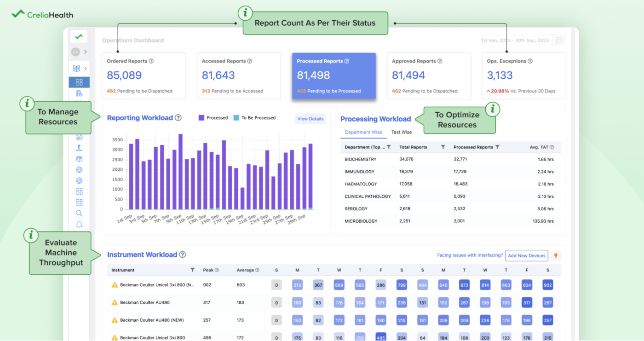Select the Accessed Reports card
The height and width of the screenshot is (341, 644).
(239, 76)
